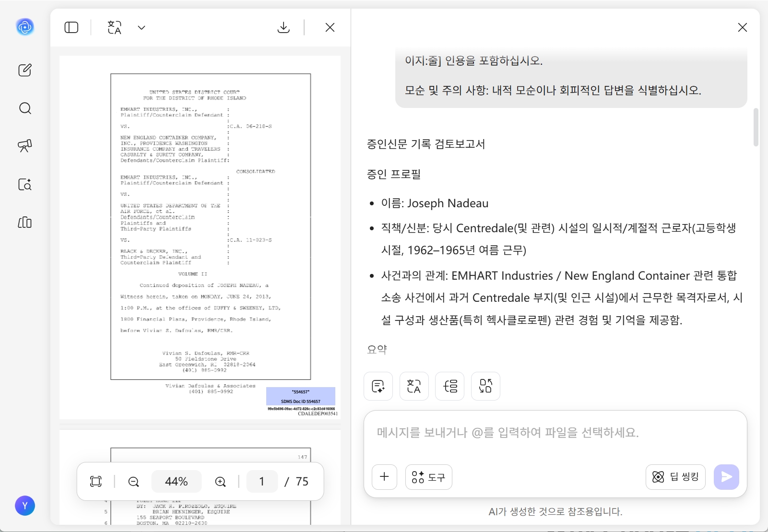Open the sidebar search icon

(25, 108)
